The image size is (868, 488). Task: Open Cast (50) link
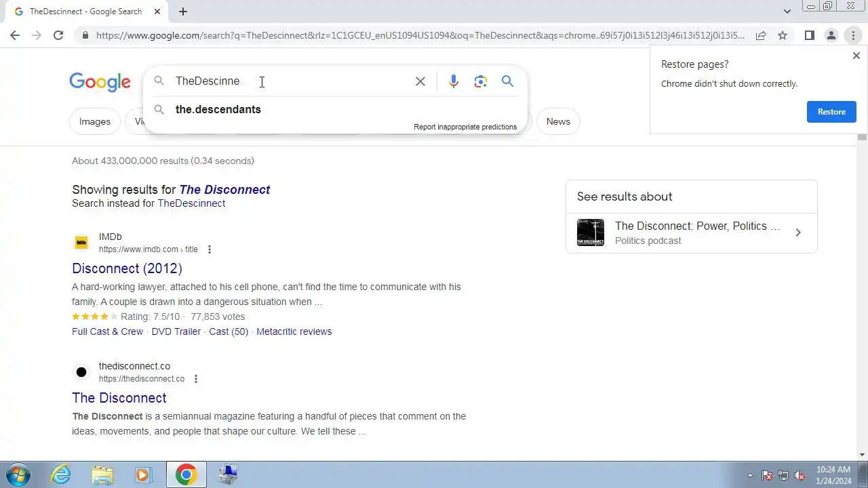pos(229,331)
